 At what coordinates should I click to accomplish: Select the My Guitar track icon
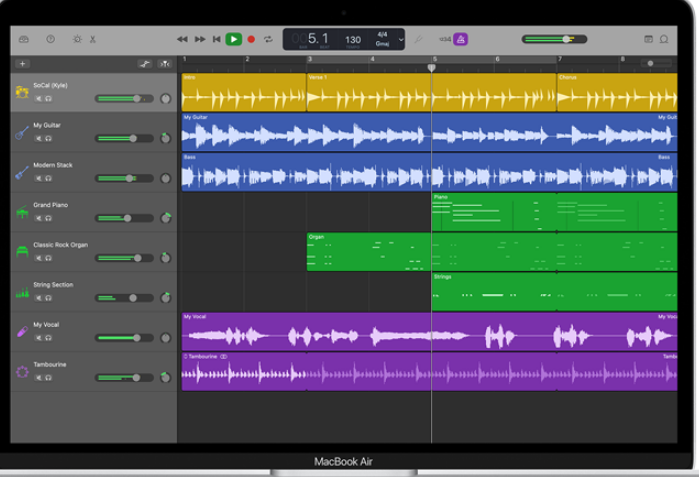[x=22, y=132]
